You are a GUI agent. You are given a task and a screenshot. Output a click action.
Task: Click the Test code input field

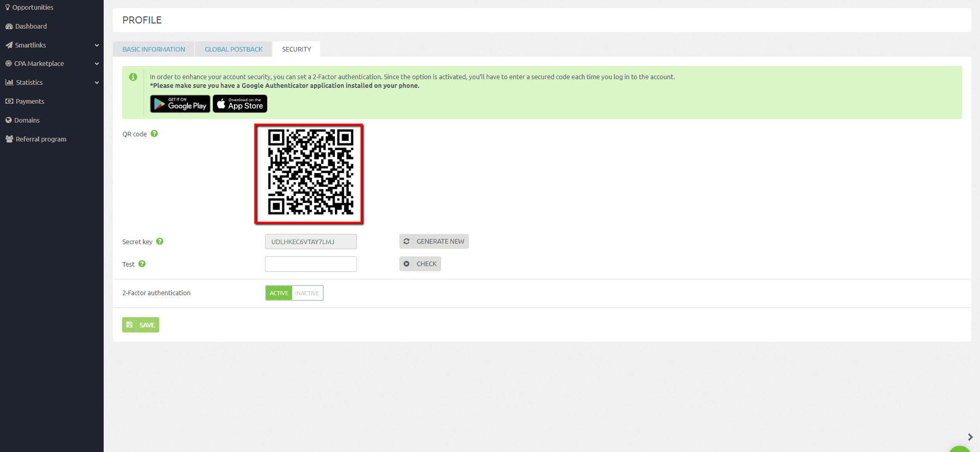click(x=310, y=264)
